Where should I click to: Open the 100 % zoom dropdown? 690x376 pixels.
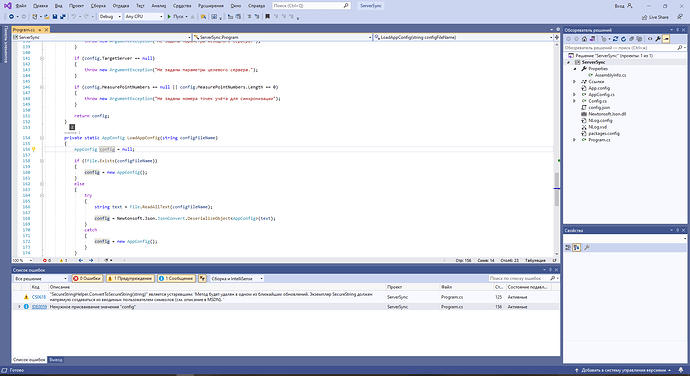click(x=22, y=260)
